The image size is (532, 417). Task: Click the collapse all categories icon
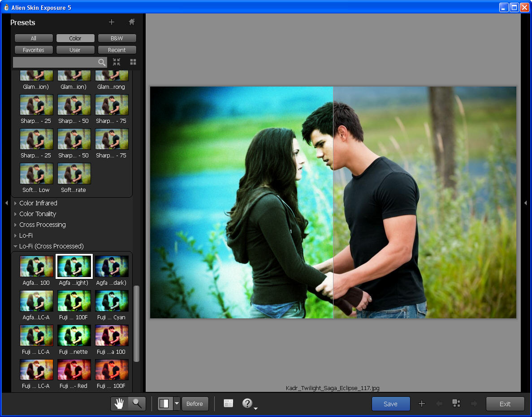(x=117, y=62)
